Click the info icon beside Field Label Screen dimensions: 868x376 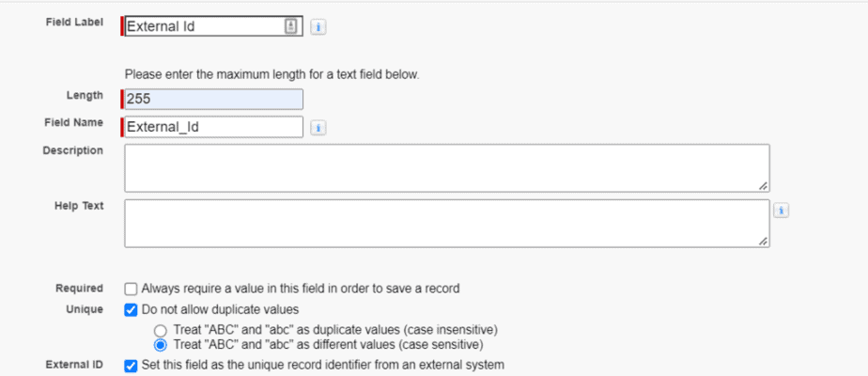click(x=318, y=27)
